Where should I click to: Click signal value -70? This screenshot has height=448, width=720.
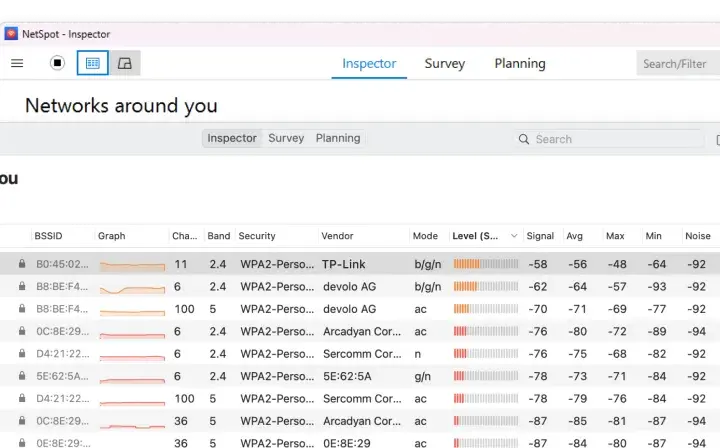point(538,309)
